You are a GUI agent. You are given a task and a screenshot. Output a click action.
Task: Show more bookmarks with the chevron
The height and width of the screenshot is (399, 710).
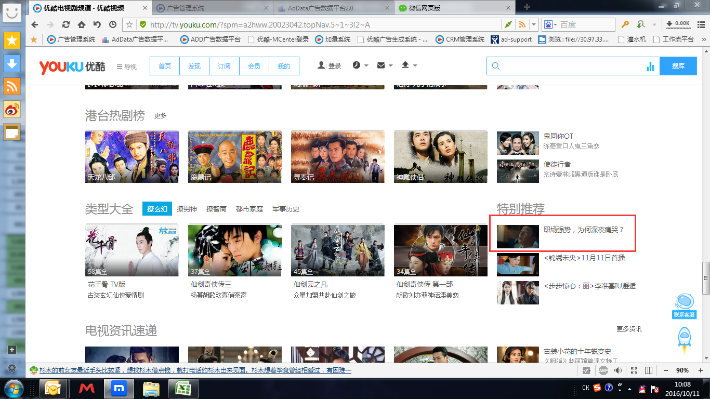[x=704, y=39]
